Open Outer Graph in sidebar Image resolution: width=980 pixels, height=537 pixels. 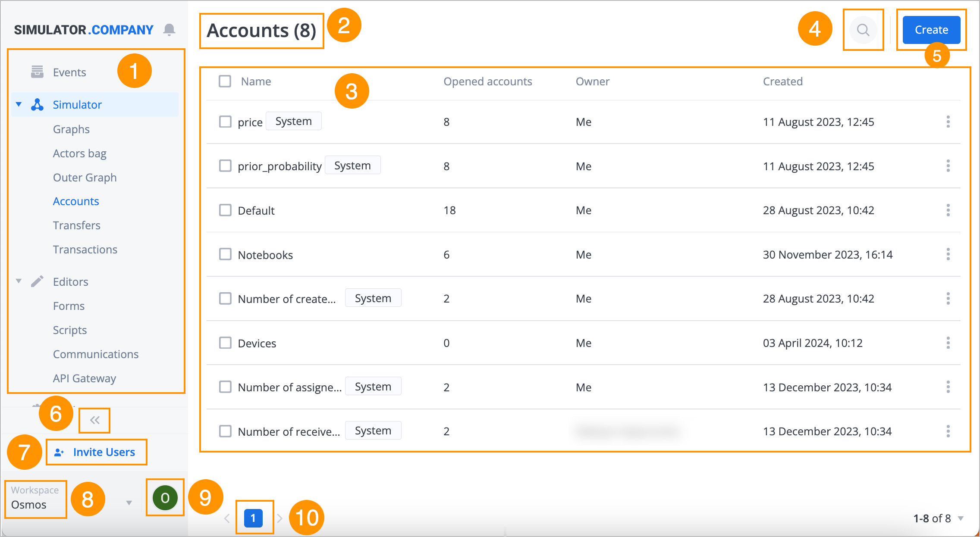click(85, 178)
